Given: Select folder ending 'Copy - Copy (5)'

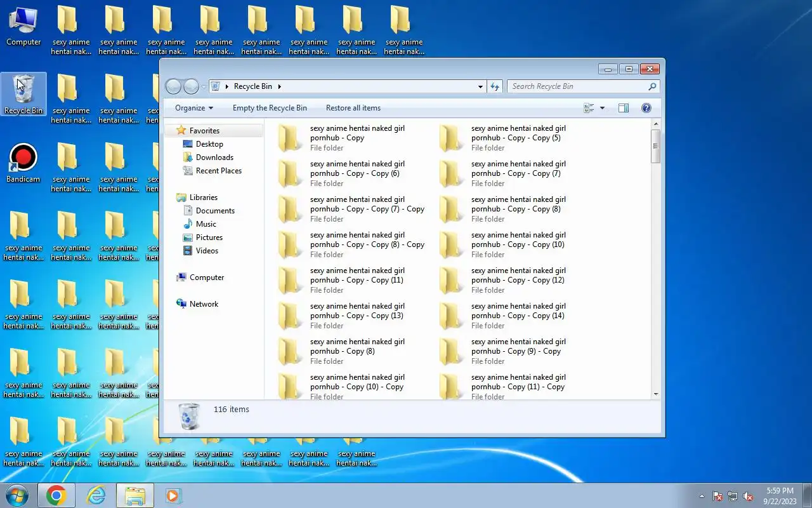Looking at the screenshot, I should click(x=514, y=138).
